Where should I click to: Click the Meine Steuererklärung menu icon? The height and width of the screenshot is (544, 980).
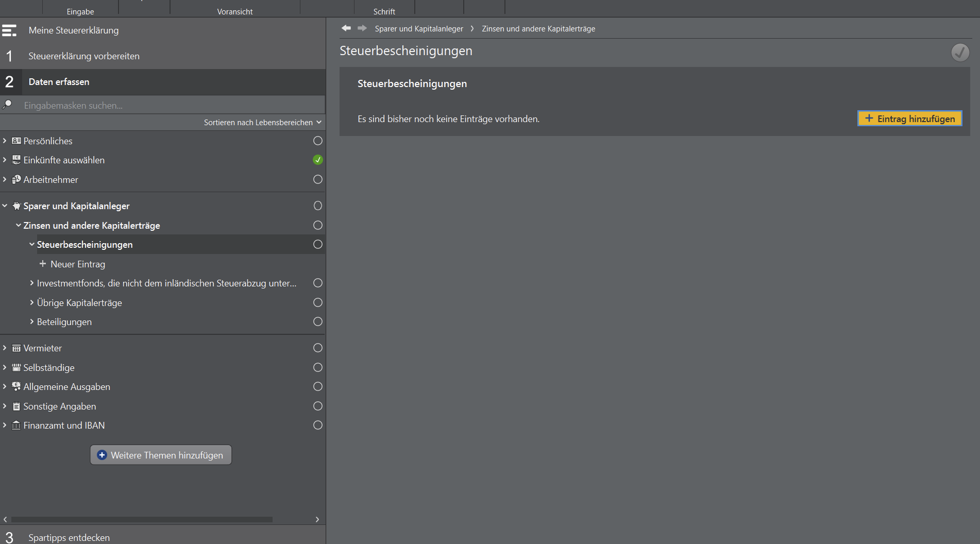tap(9, 30)
